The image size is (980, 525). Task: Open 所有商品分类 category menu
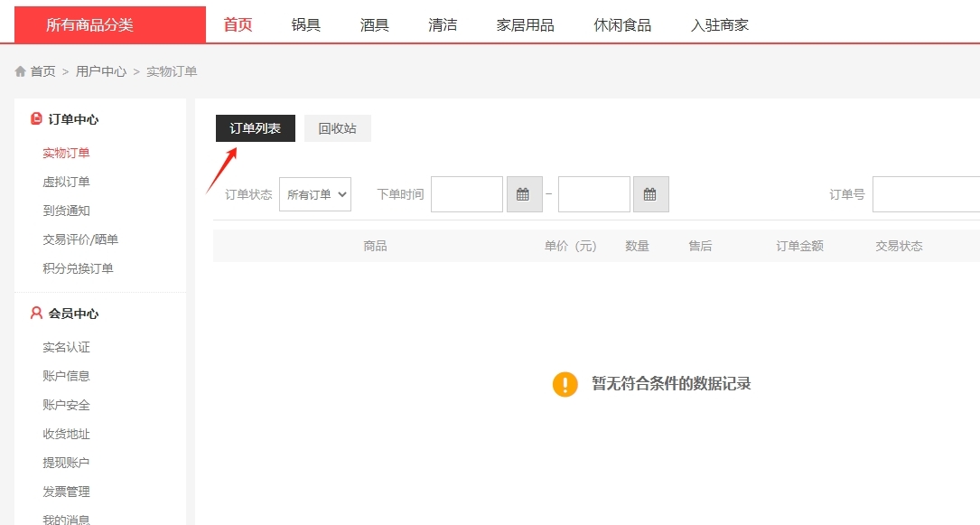pyautogui.click(x=110, y=25)
